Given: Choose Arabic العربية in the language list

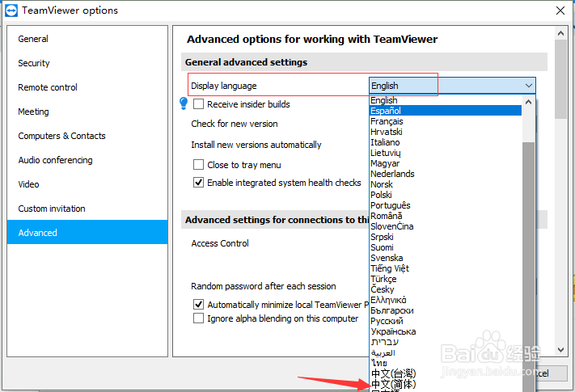Looking at the screenshot, I should pos(445,352).
